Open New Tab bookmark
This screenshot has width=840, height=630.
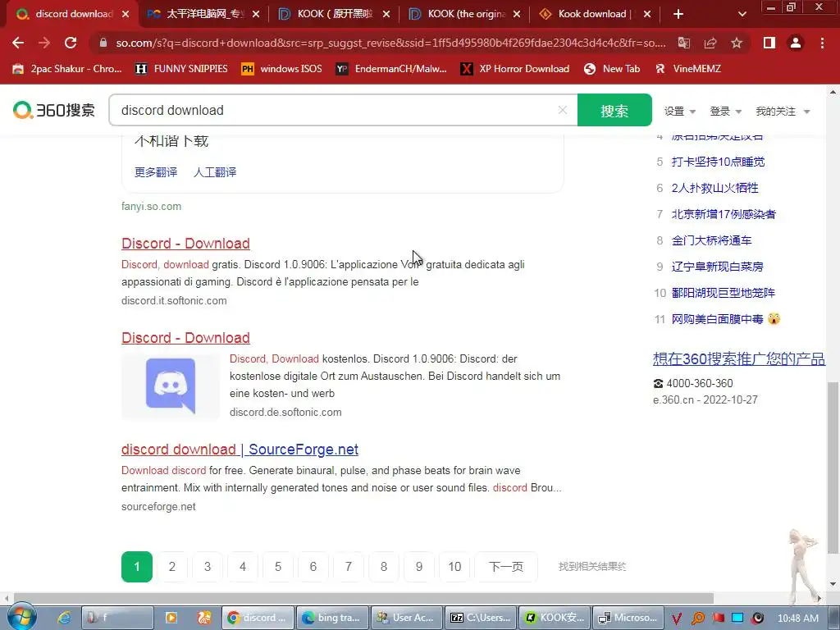612,69
